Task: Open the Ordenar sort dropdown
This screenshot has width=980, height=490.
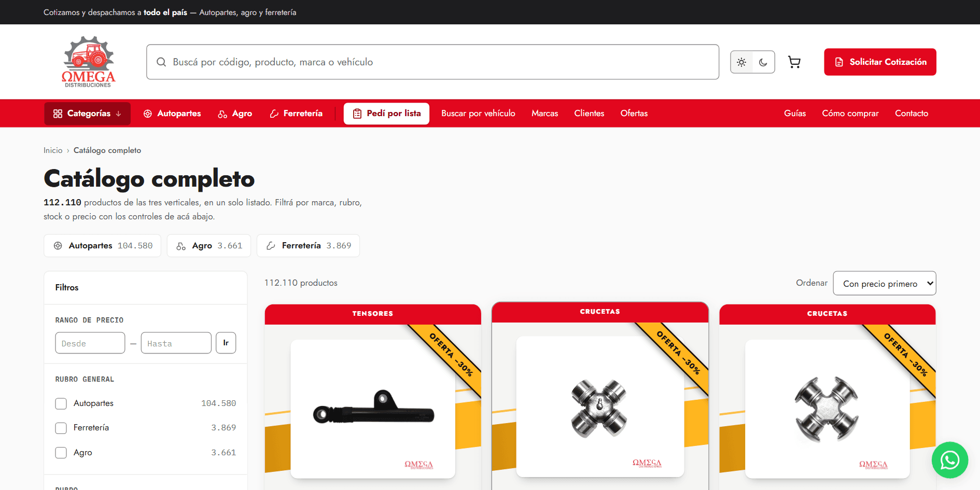Action: point(884,283)
